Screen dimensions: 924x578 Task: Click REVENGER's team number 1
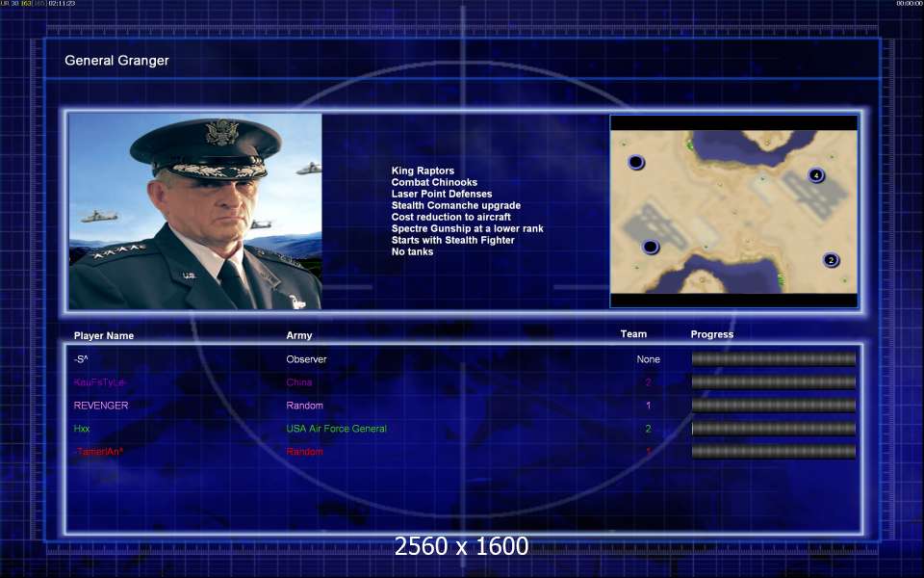pos(648,406)
